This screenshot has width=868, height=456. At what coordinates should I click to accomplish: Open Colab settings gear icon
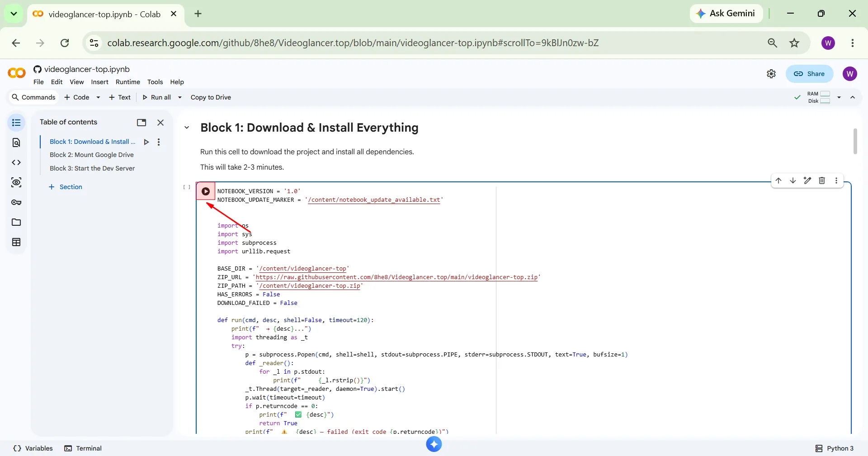click(x=771, y=74)
